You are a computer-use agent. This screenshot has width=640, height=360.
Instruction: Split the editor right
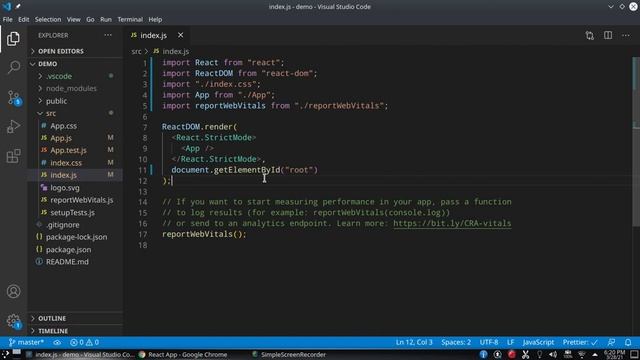(x=608, y=36)
